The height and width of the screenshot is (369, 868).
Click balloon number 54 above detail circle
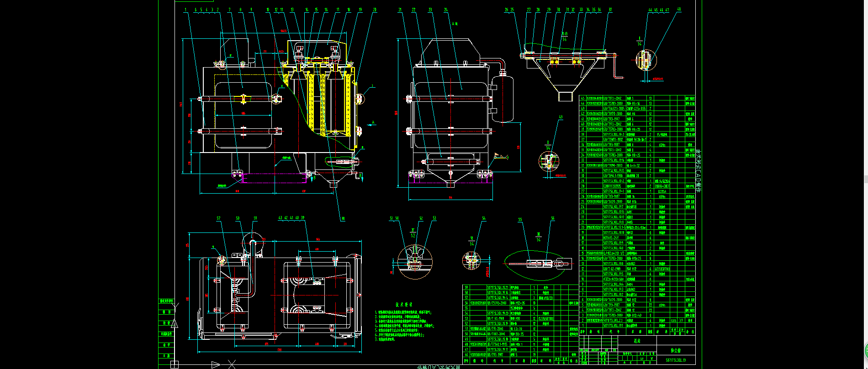(484, 218)
